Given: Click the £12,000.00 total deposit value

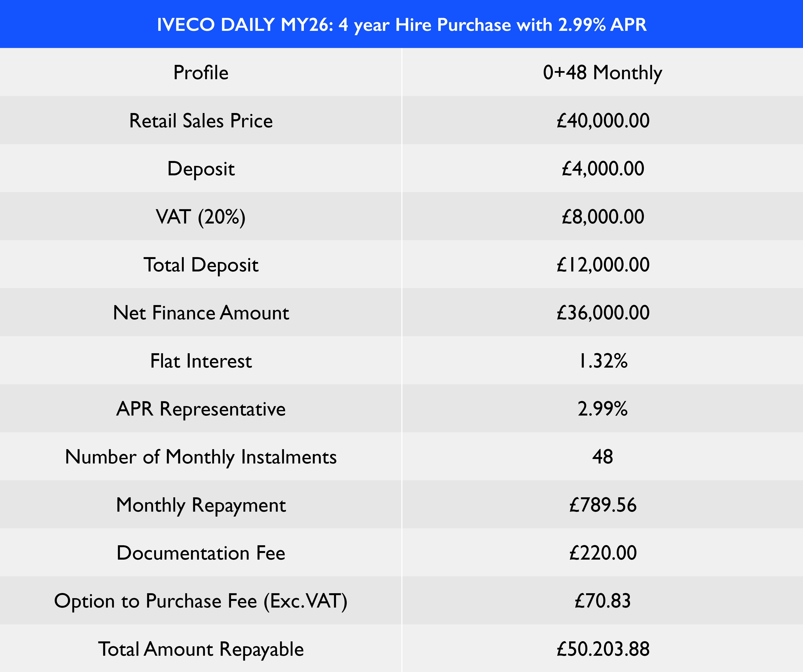Looking at the screenshot, I should 603,265.
